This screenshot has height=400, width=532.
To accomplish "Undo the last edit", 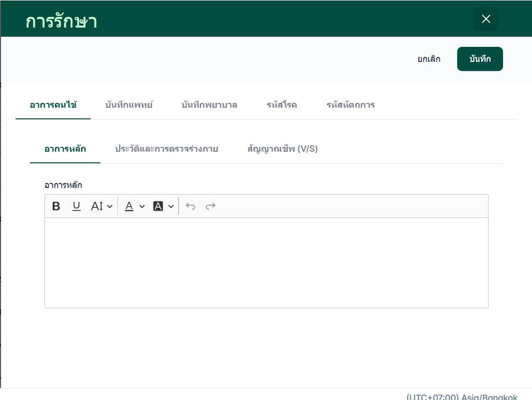I will click(x=191, y=206).
